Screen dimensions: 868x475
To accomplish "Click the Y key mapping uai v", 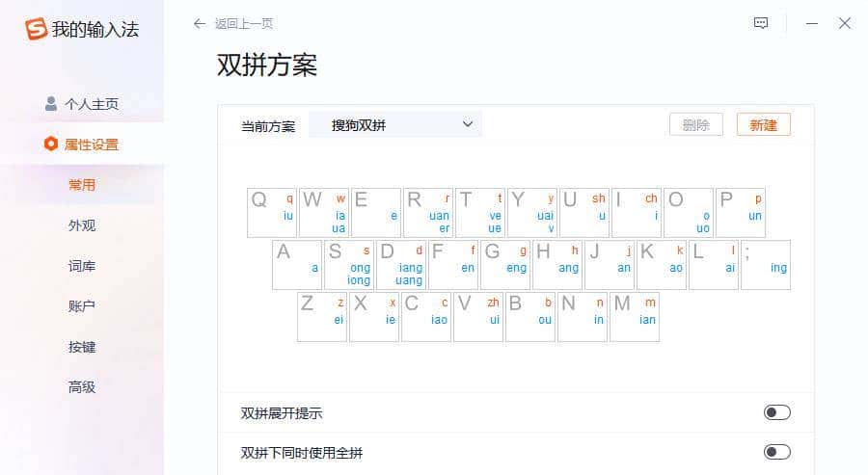I will pyautogui.click(x=532, y=213).
